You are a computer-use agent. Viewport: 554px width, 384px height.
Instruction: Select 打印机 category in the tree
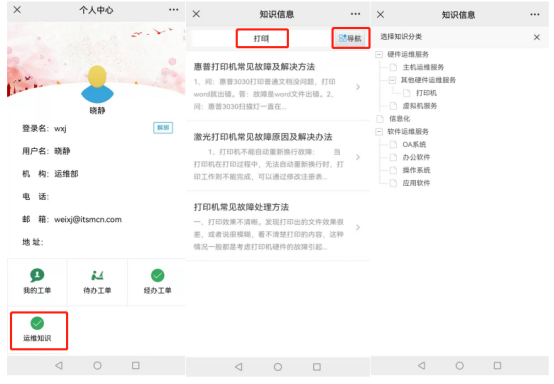426,93
